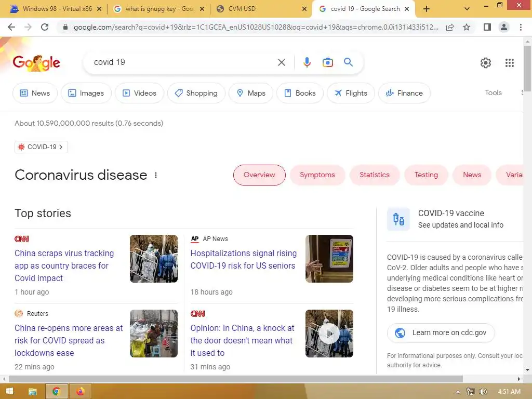Filter results by Maps
The height and width of the screenshot is (399, 532).
click(251, 93)
